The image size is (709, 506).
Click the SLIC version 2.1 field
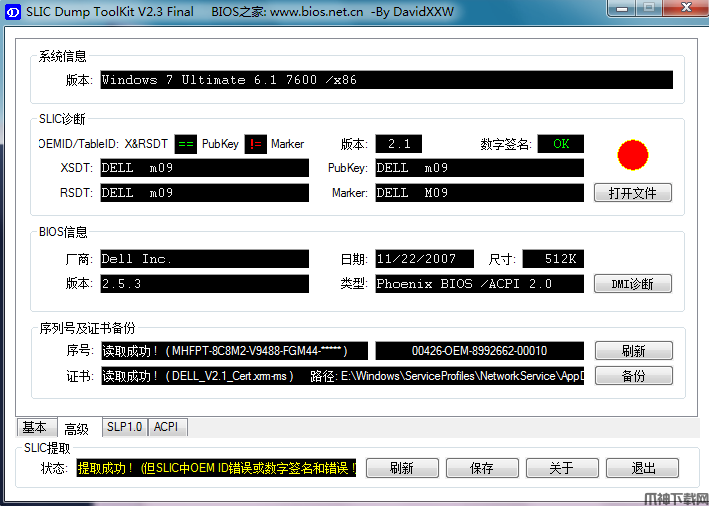click(398, 144)
